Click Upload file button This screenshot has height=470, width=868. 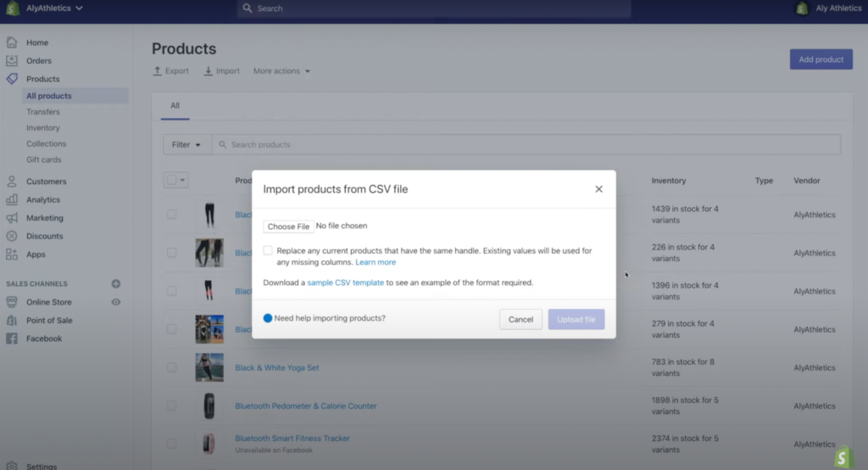(576, 319)
